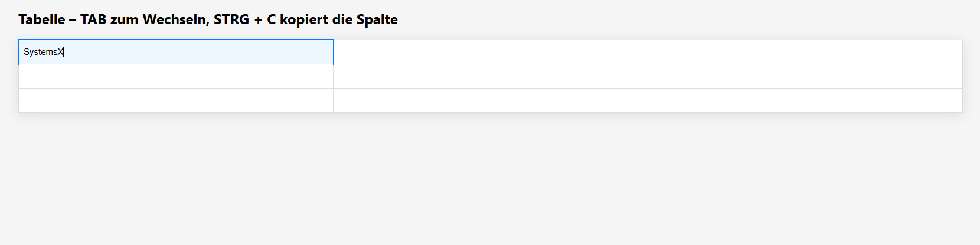980x245 pixels.
Task: Select the second-row third-column cell
Action: coord(805,76)
